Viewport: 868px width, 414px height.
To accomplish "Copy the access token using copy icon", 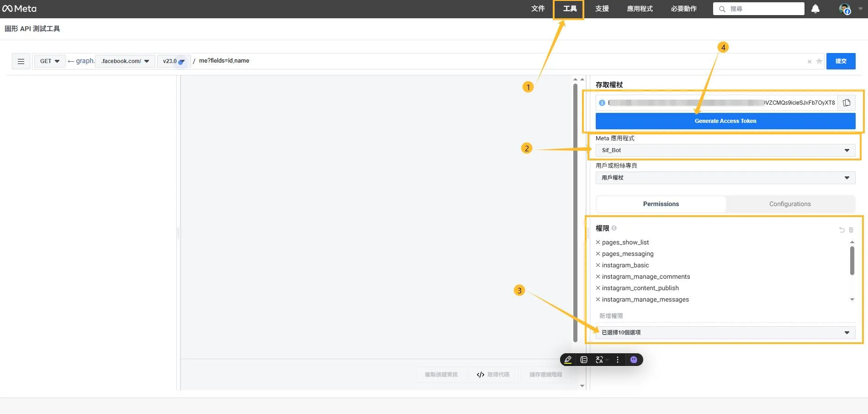I will tap(846, 102).
